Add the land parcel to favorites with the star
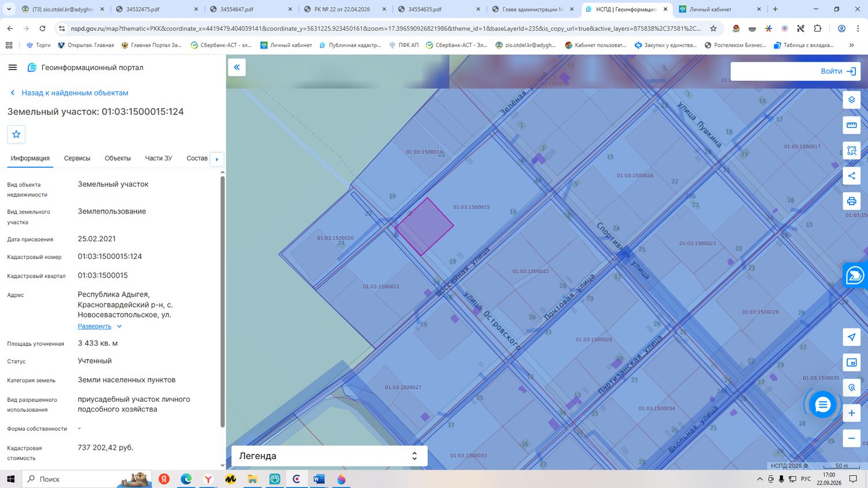The height and width of the screenshot is (488, 868). click(16, 134)
